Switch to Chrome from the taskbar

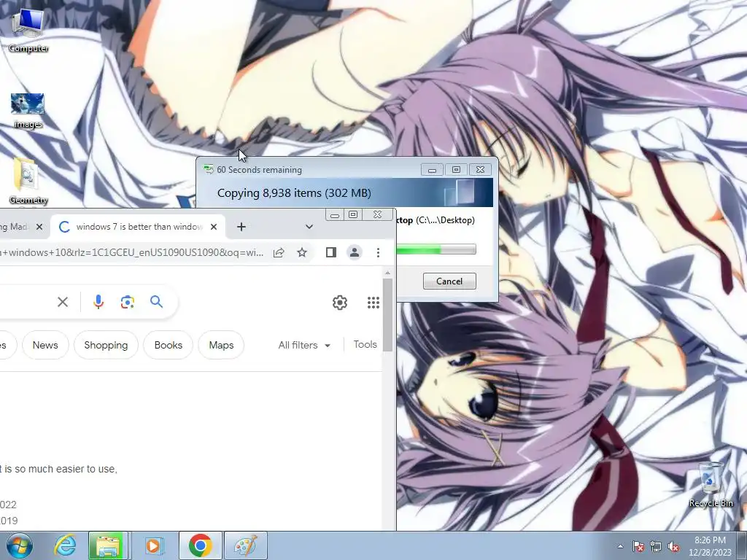pyautogui.click(x=200, y=545)
